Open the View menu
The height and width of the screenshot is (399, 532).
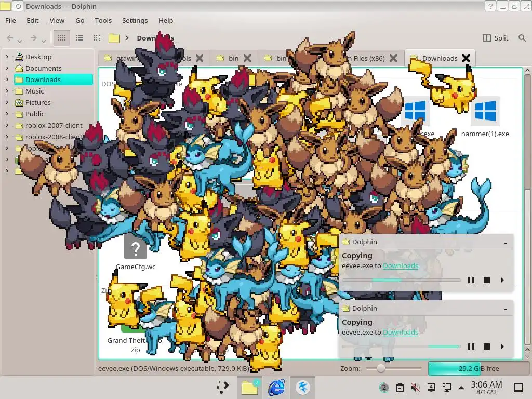(57, 20)
